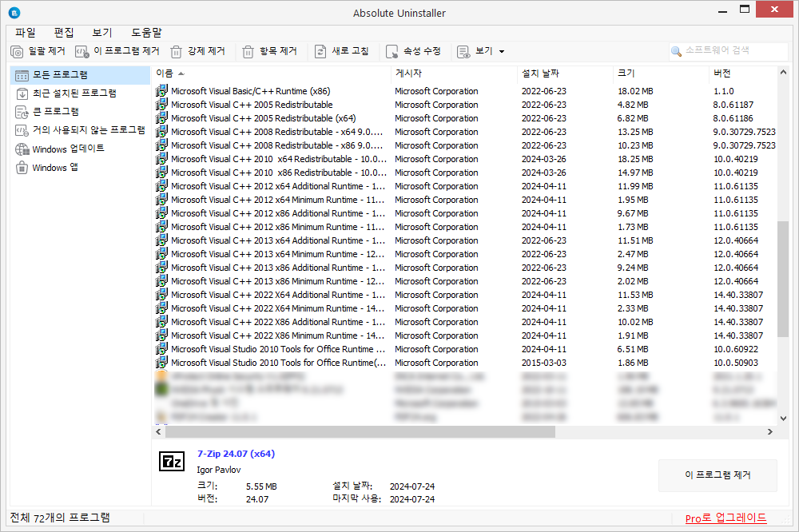This screenshot has height=532, width=799.
Task: Click icon of Visual C++ 2012 x86 Additional Runtime
Action: (161, 213)
